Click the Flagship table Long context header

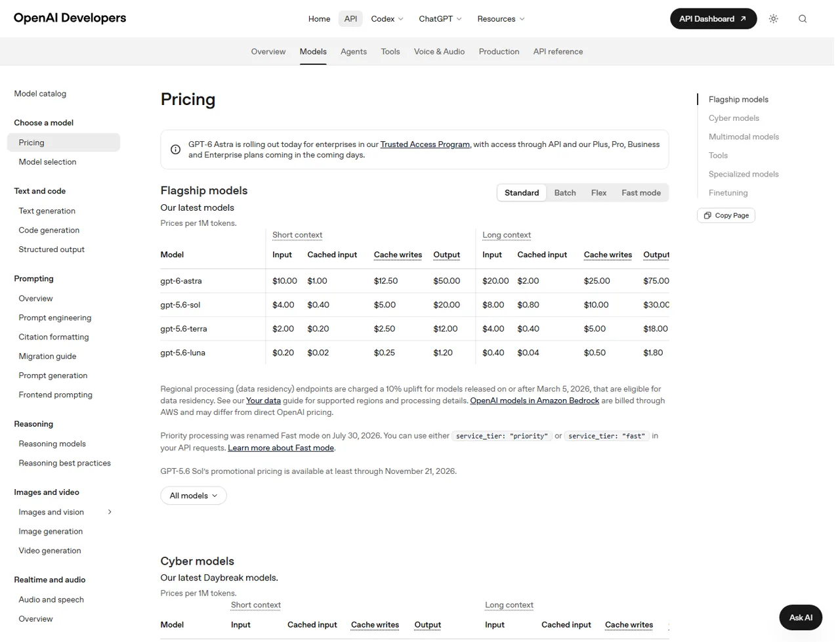pyautogui.click(x=507, y=235)
